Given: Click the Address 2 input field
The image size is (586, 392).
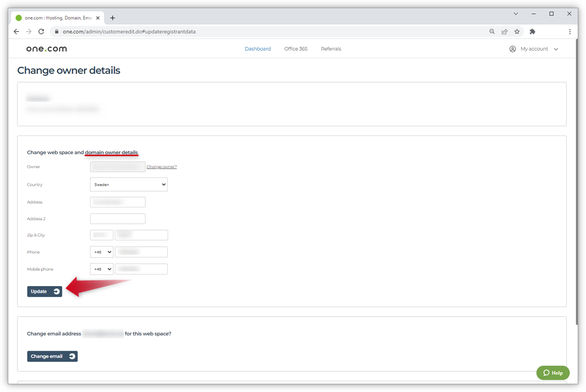Looking at the screenshot, I should [118, 218].
